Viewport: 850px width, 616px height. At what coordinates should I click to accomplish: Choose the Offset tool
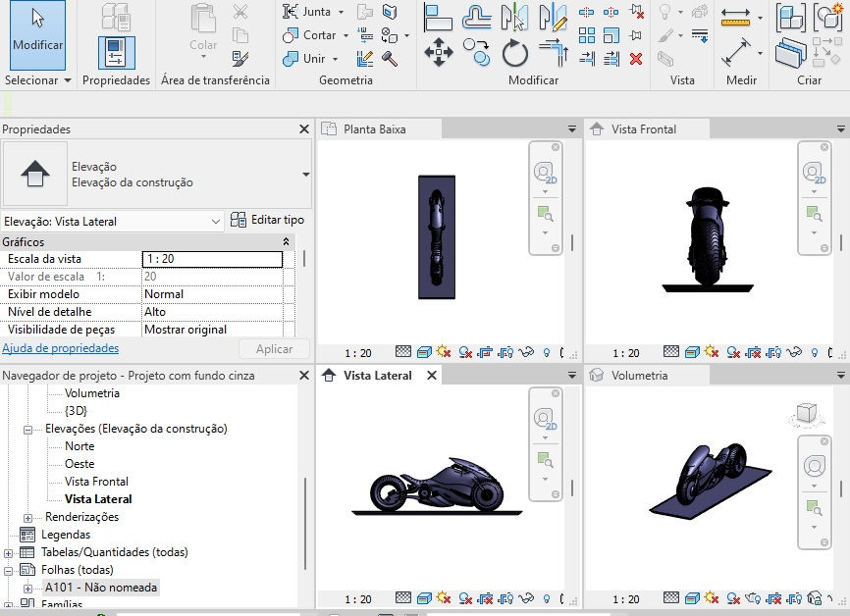point(476,18)
